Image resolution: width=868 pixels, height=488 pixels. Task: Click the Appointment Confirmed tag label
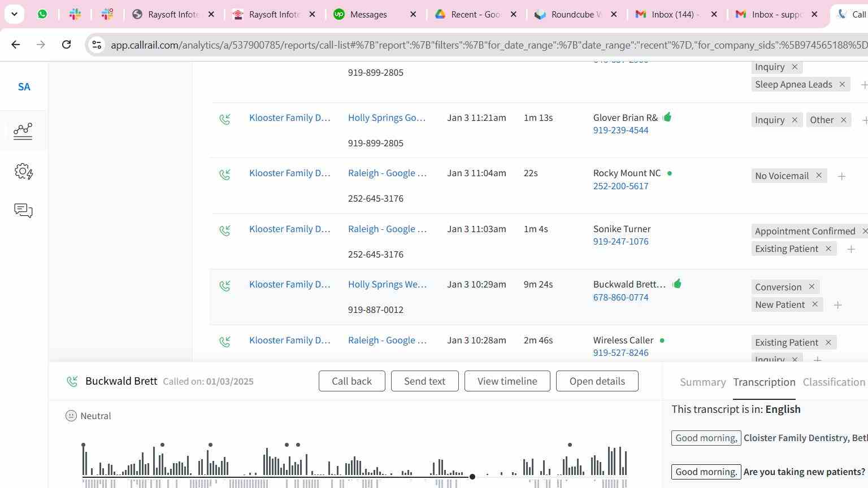click(805, 231)
